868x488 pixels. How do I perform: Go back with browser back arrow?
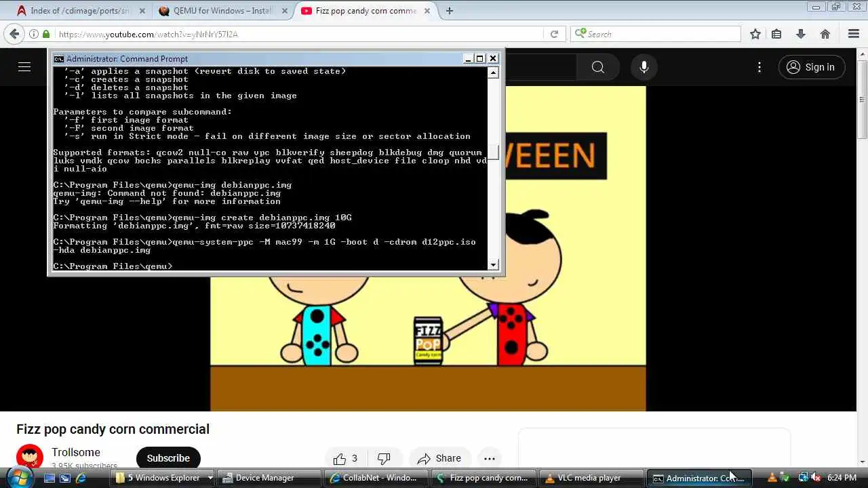point(15,34)
